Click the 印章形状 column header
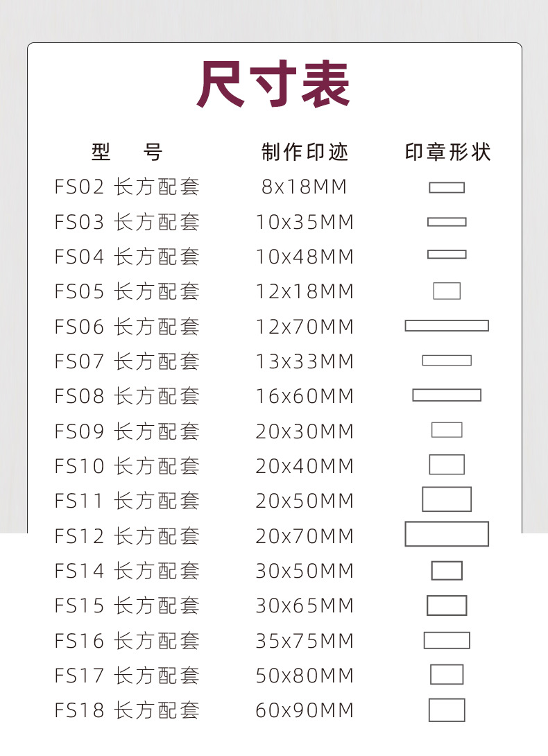 (x=447, y=152)
